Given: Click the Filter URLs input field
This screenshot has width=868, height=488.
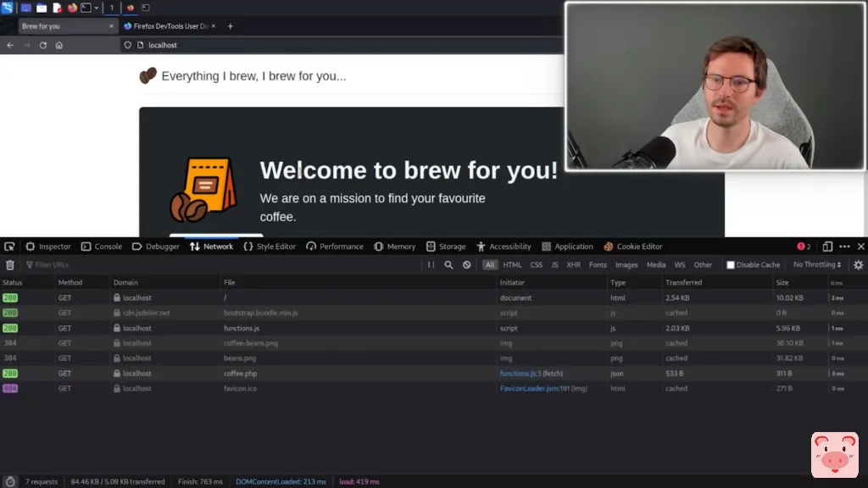Looking at the screenshot, I should 221,265.
